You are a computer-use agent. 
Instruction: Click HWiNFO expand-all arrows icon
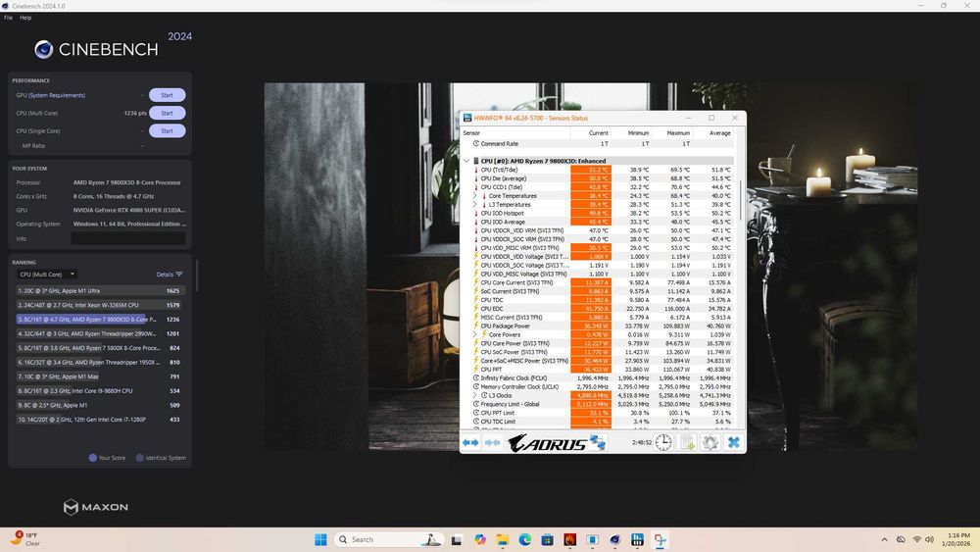[x=470, y=442]
